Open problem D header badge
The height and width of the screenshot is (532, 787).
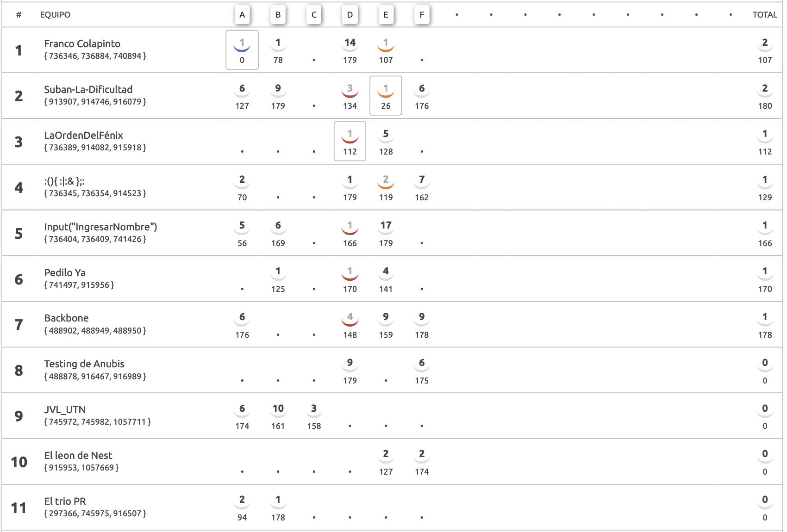click(350, 15)
